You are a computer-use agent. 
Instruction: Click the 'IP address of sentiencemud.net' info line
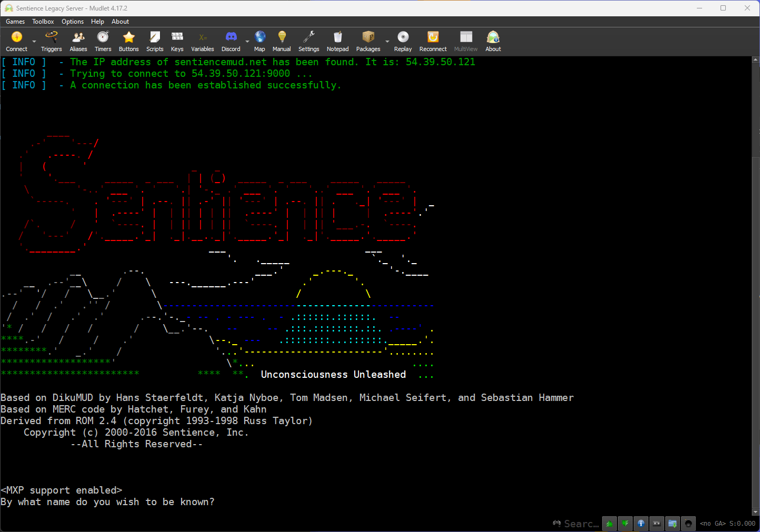click(x=273, y=62)
